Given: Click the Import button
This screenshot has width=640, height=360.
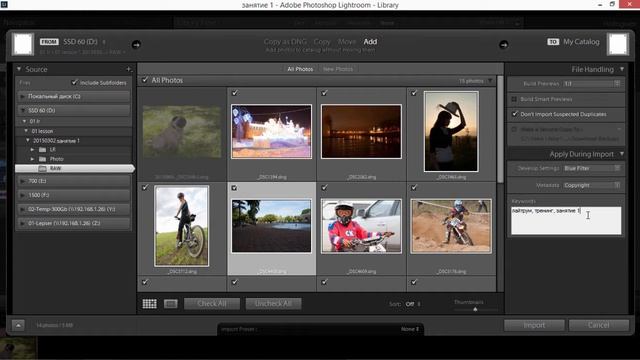Looking at the screenshot, I should click(x=534, y=325).
